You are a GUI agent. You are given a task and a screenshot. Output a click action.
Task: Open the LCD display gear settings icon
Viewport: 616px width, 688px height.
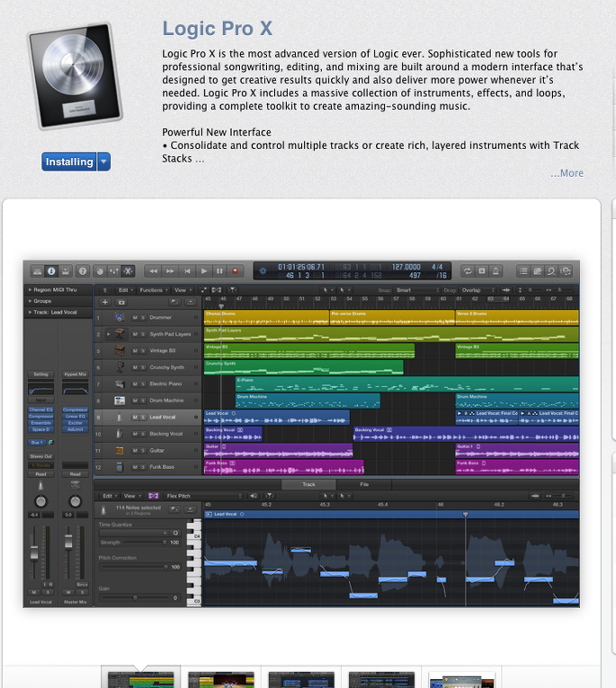point(262,271)
